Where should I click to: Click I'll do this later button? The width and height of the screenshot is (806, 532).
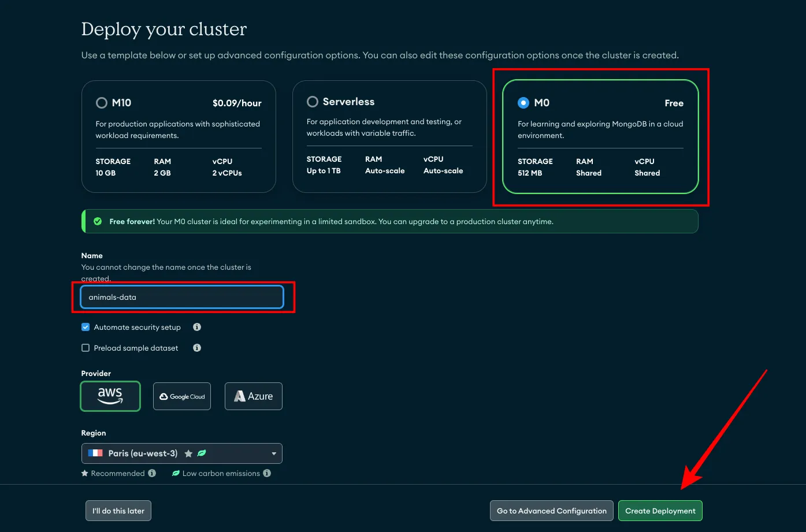pyautogui.click(x=118, y=511)
